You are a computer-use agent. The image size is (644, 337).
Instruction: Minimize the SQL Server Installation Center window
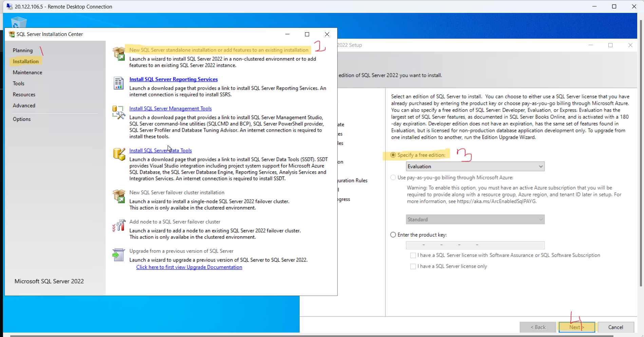[x=287, y=34]
